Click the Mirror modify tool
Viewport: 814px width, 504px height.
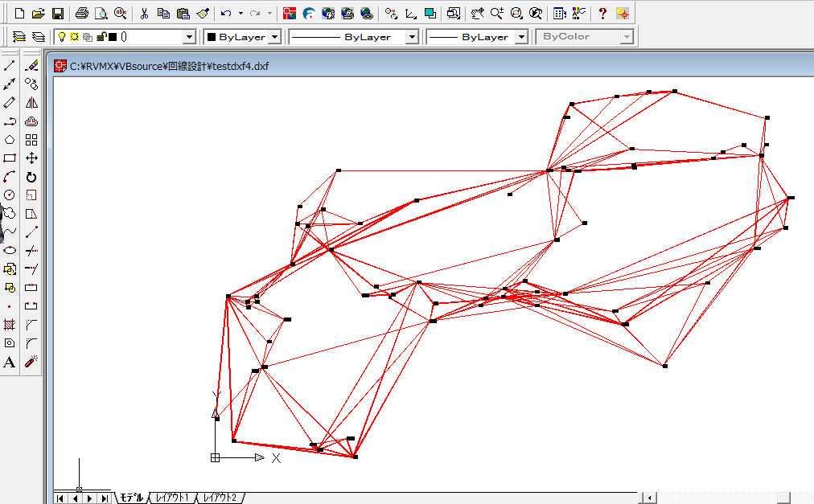31,103
